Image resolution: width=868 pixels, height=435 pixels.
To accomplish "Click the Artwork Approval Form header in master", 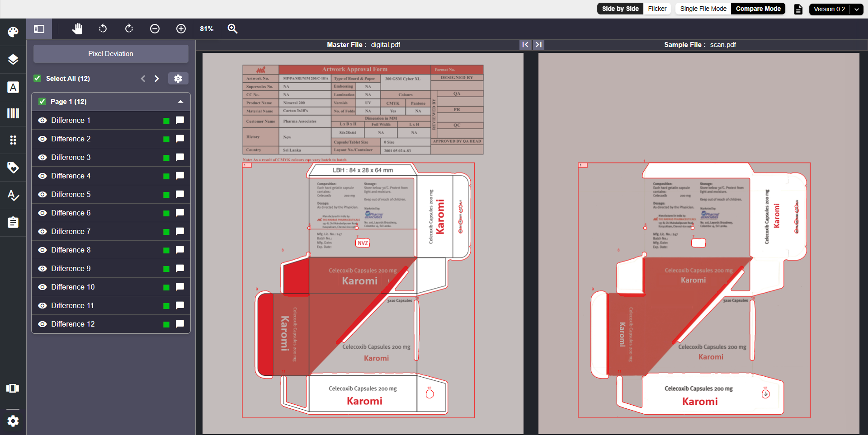I will pos(355,70).
